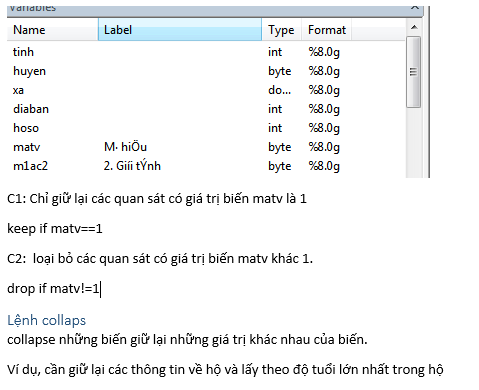Click the 'byte' type cell for matv

pos(280,147)
